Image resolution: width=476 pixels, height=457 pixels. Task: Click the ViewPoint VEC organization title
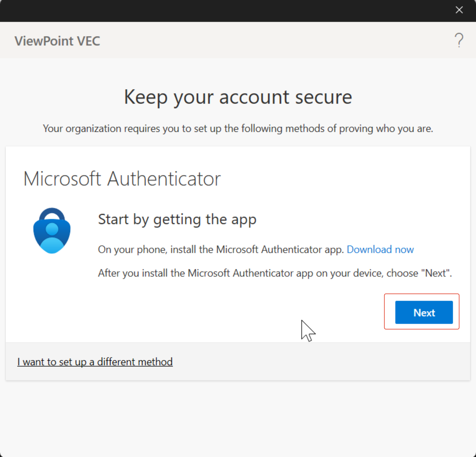57,41
